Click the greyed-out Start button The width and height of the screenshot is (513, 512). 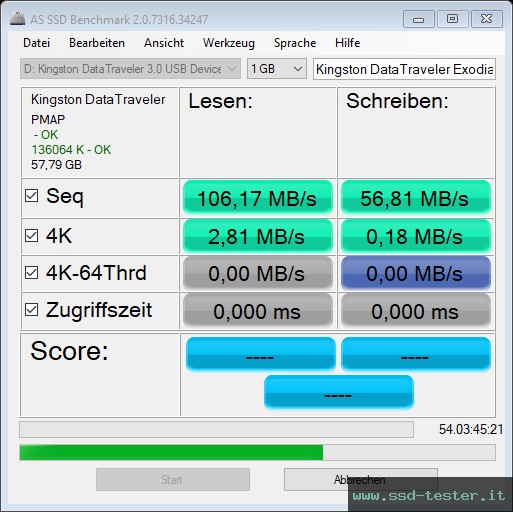[x=173, y=479]
